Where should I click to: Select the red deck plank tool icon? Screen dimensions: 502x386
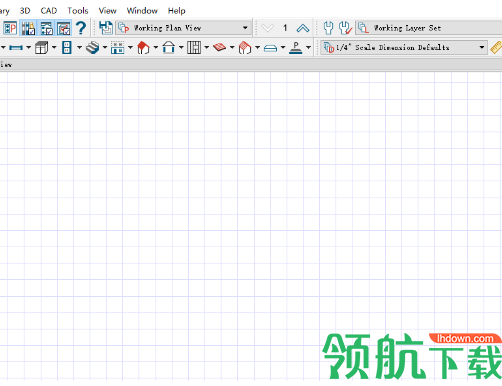pos(219,48)
